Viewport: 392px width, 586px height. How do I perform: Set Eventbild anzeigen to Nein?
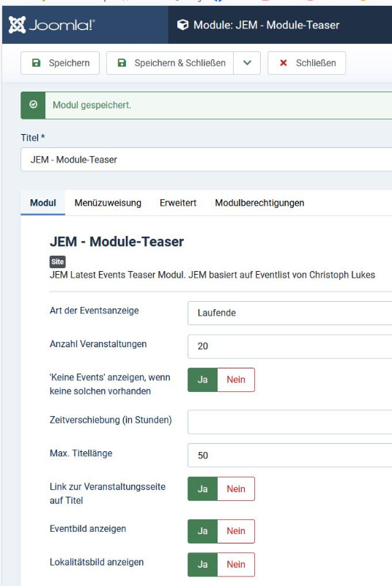(x=236, y=531)
